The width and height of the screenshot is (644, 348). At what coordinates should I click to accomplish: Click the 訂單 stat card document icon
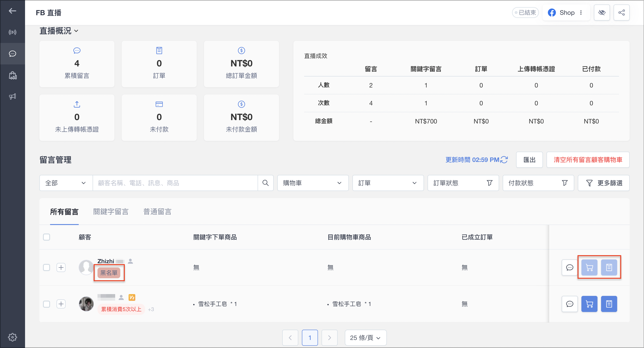159,51
